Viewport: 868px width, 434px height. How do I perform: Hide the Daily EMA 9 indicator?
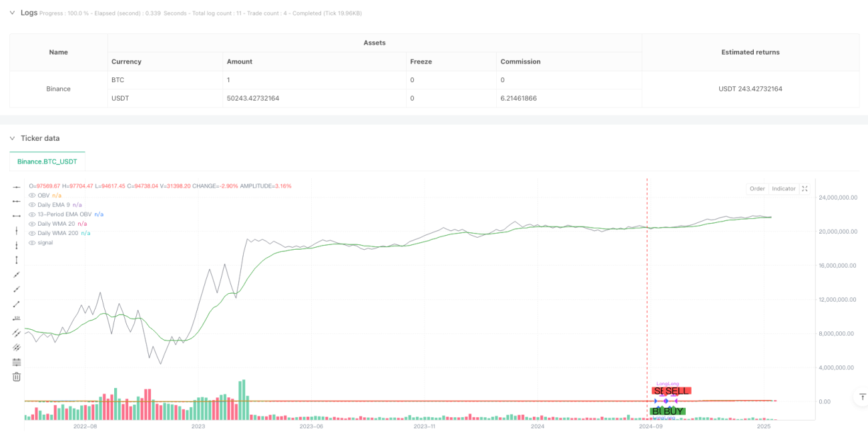[32, 204]
